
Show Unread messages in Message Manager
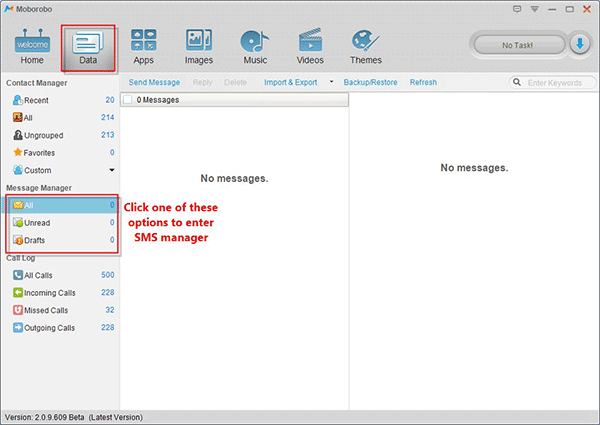[39, 223]
